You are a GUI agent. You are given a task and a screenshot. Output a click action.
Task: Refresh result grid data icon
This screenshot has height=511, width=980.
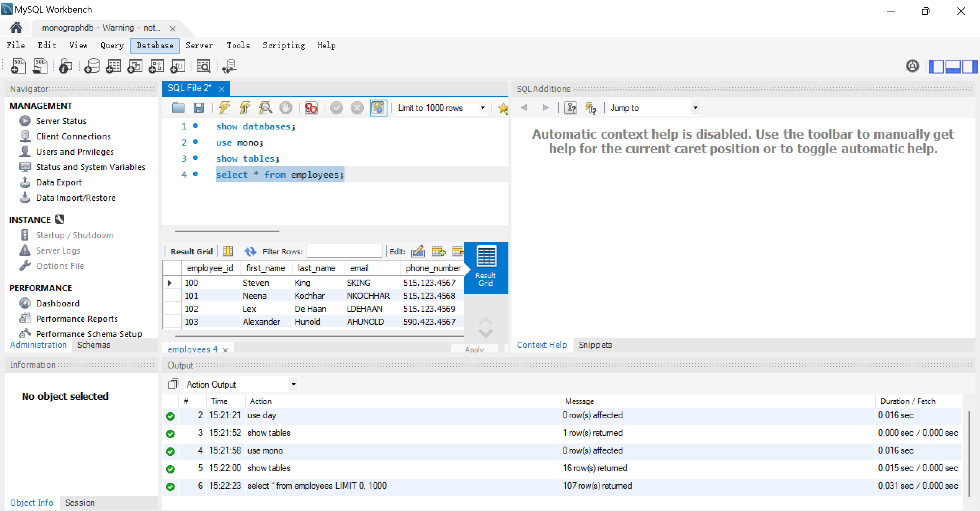pos(250,251)
